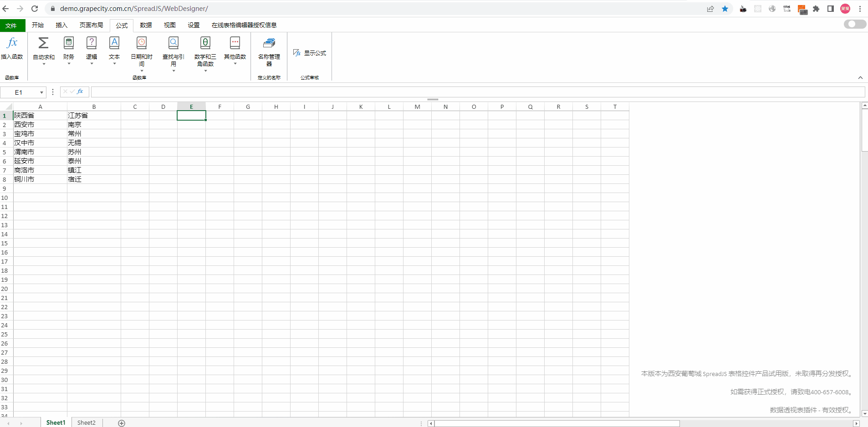Click the horizontal scrollbar right arrow
868x427 pixels.
[856, 423]
